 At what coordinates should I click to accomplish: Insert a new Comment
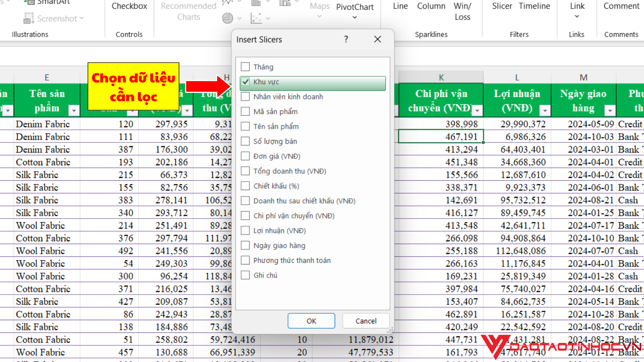tap(622, 6)
